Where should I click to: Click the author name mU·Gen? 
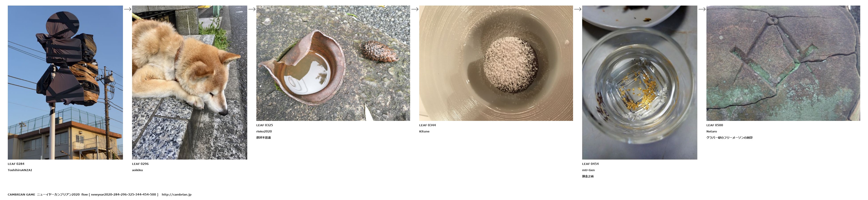(588, 170)
